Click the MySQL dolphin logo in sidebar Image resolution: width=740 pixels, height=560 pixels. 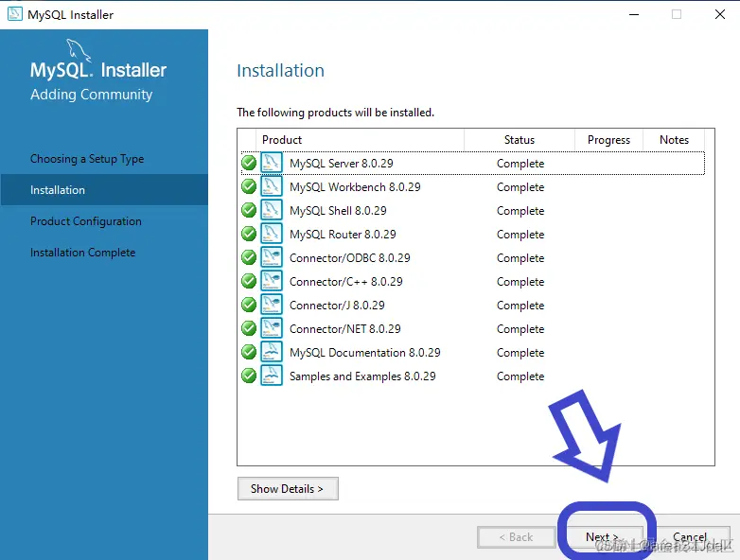click(78, 49)
